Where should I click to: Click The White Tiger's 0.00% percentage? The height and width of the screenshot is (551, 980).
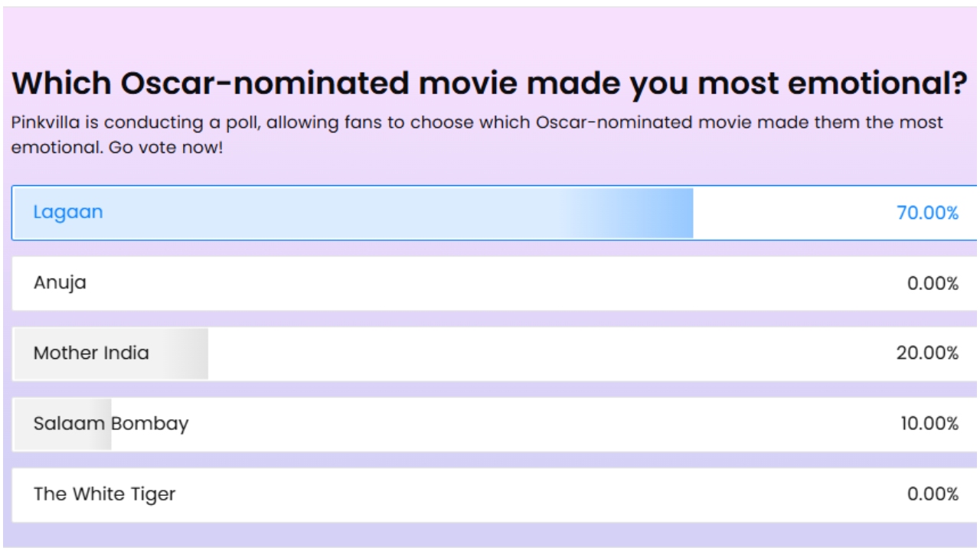click(933, 494)
